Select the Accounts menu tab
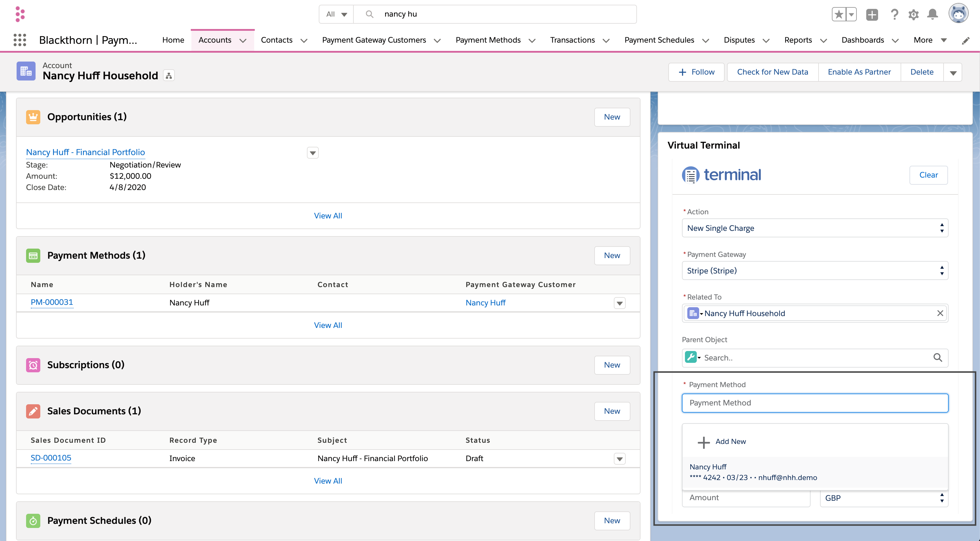The height and width of the screenshot is (541, 980). 215,40
